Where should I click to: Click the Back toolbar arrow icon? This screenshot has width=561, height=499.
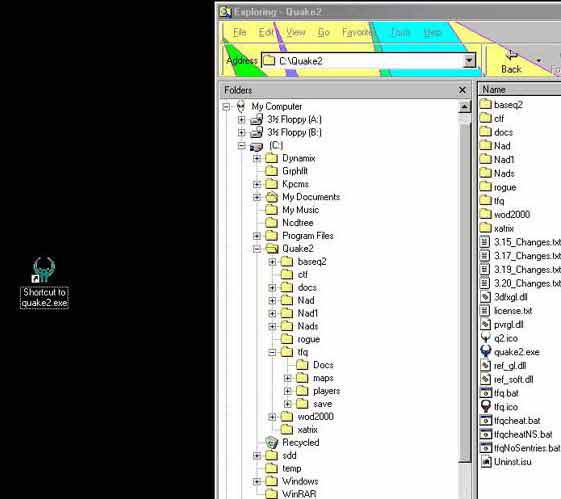(x=512, y=55)
